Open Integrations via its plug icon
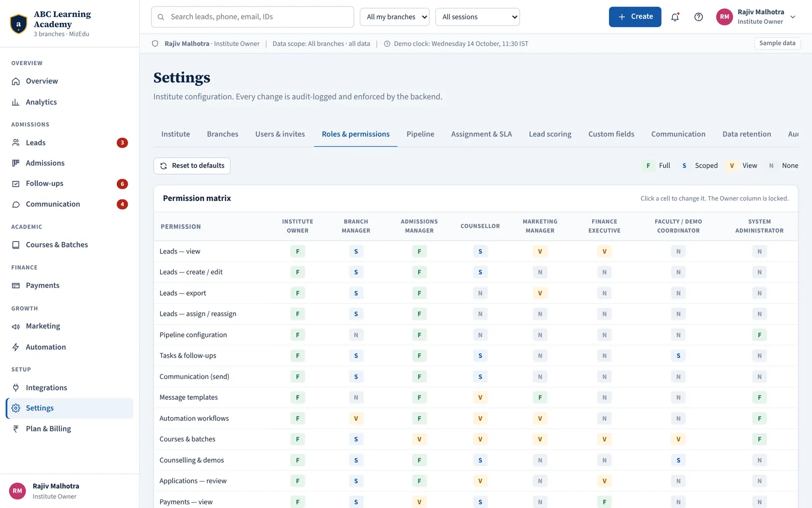Screen dimensions: 812x508 tap(16, 388)
